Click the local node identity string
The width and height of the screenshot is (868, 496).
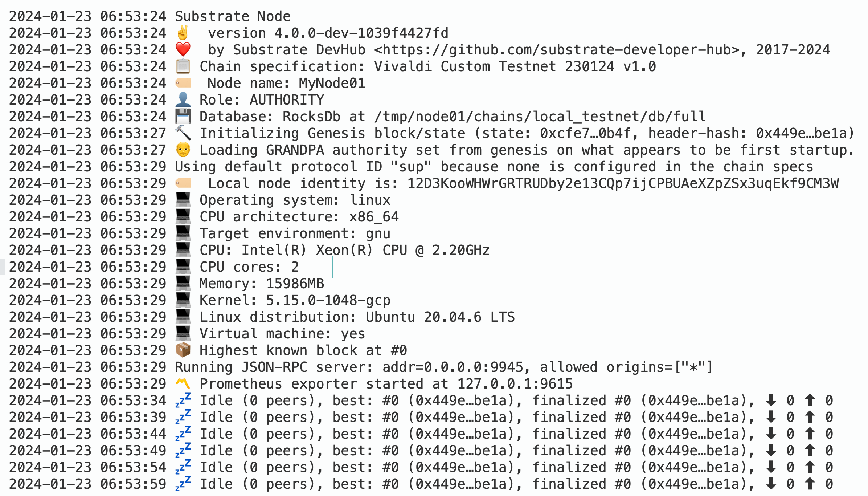[623, 183]
